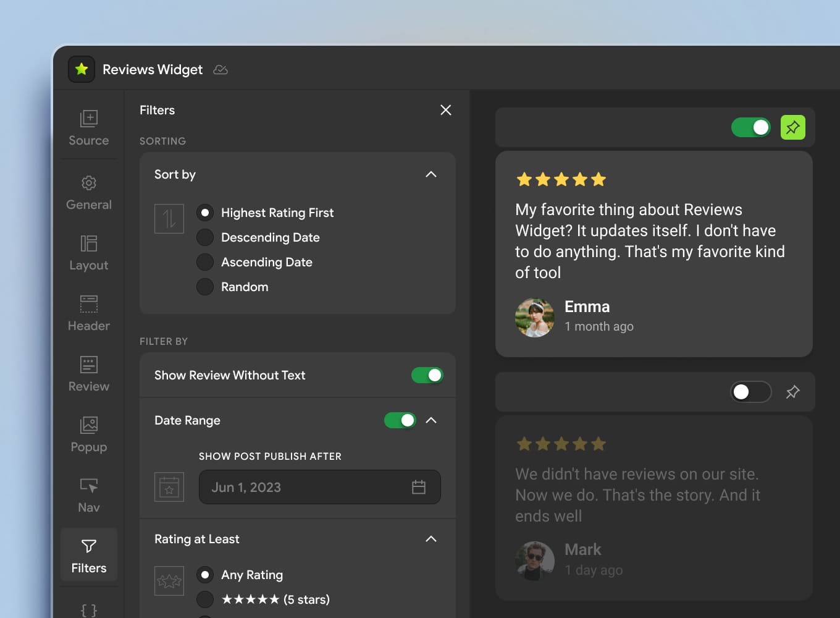The height and width of the screenshot is (618, 840).
Task: Click the reviewer name Emma
Action: click(587, 307)
